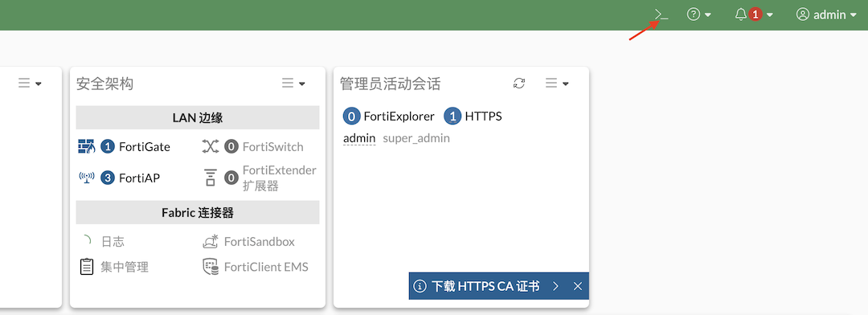
Task: Select the FortiSandbox label
Action: (259, 241)
